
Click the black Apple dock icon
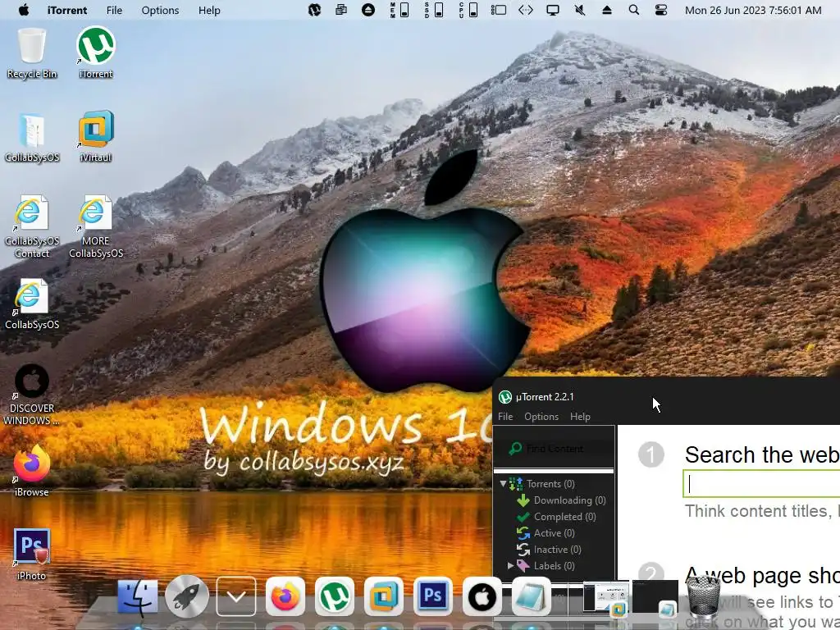[482, 596]
